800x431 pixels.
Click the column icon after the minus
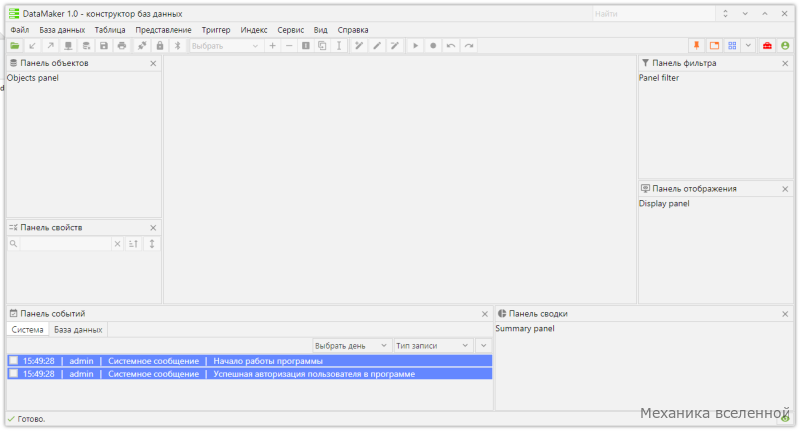[x=306, y=46]
